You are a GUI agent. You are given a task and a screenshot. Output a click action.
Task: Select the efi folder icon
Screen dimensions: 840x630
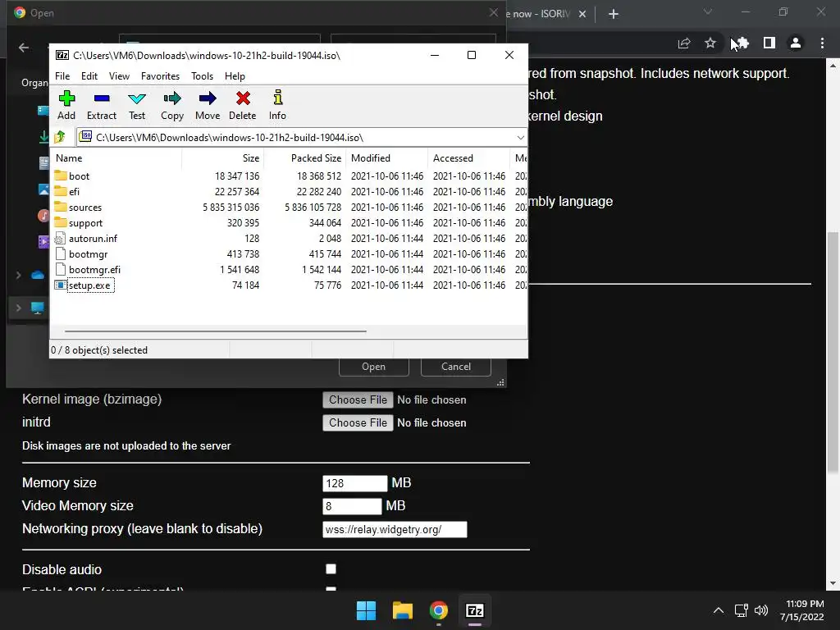61,191
